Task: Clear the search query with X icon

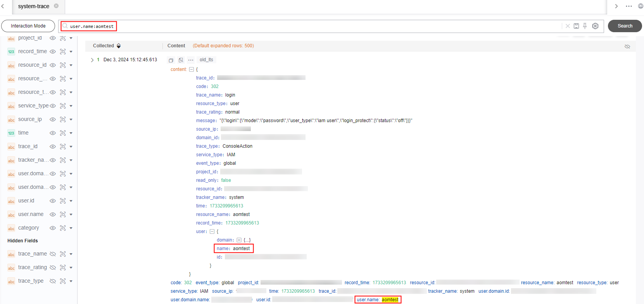Action: [x=568, y=26]
